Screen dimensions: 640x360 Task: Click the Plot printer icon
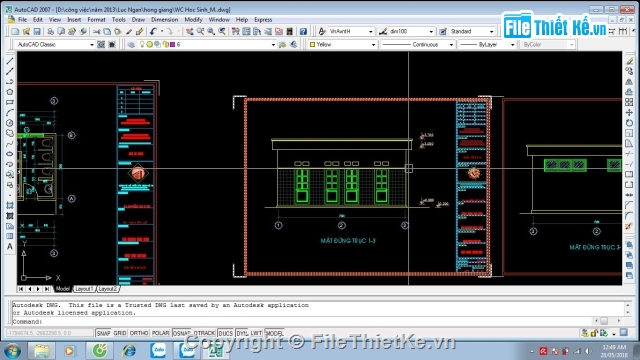pos(50,31)
